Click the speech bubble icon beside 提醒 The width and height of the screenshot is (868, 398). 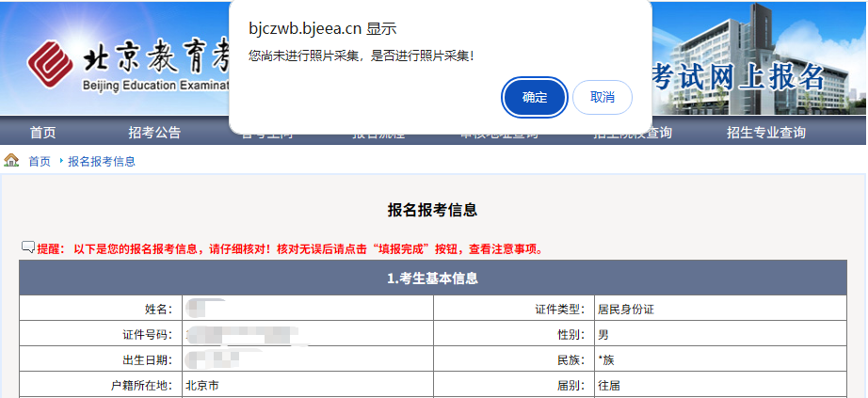tap(28, 248)
